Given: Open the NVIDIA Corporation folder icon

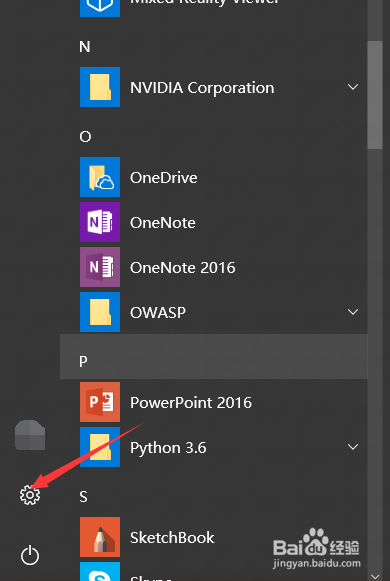Looking at the screenshot, I should coord(100,87).
